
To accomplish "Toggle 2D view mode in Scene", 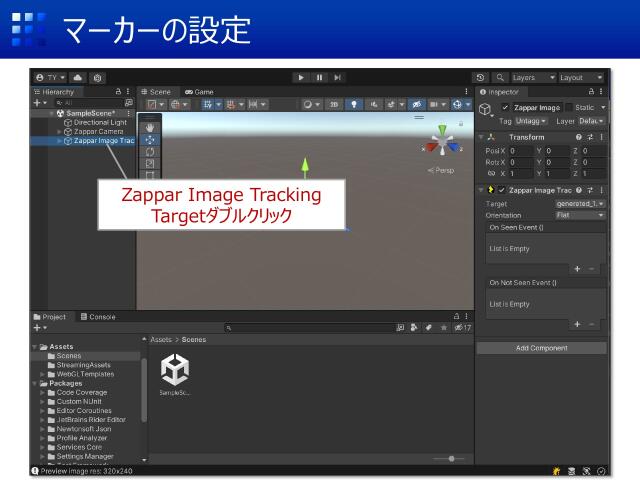I will [334, 103].
